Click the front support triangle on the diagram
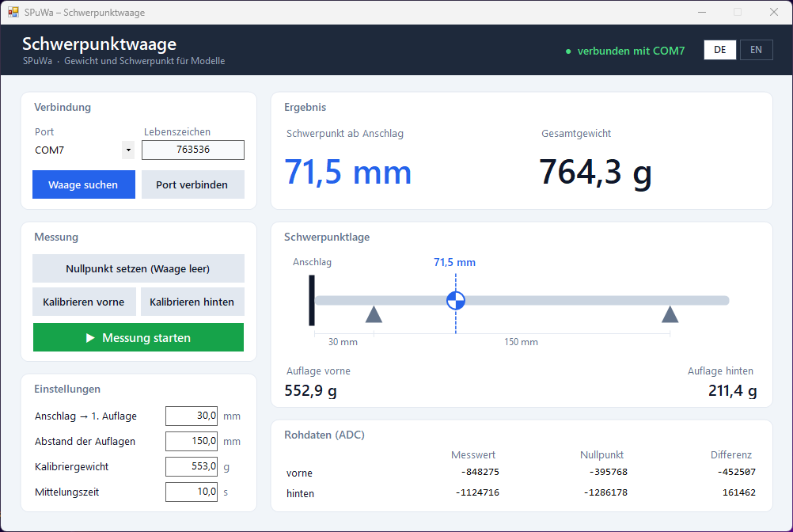 (374, 314)
